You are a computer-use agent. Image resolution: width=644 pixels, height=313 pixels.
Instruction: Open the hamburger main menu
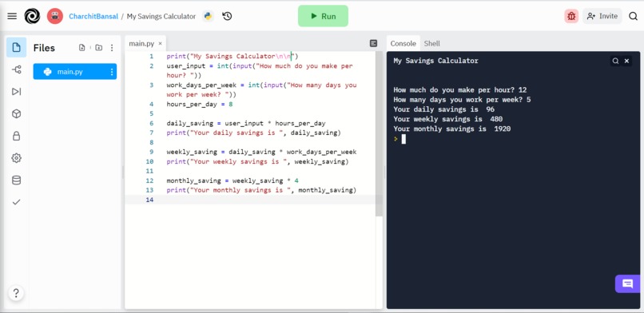tap(12, 16)
